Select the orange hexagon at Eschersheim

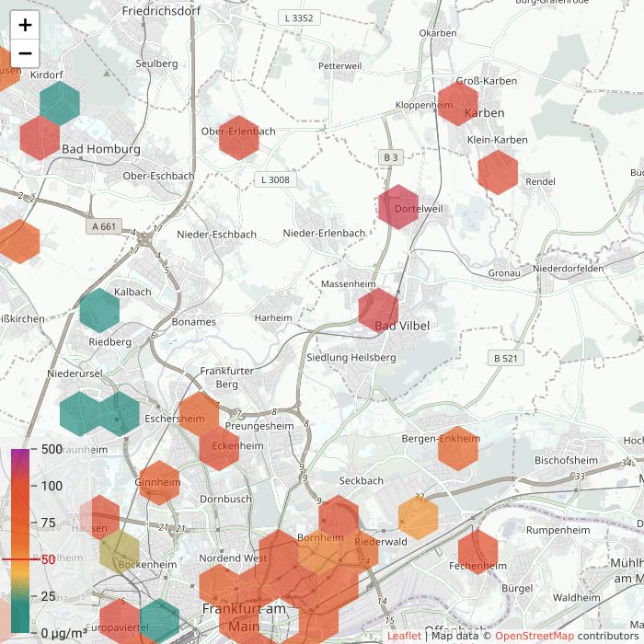pyautogui.click(x=199, y=414)
